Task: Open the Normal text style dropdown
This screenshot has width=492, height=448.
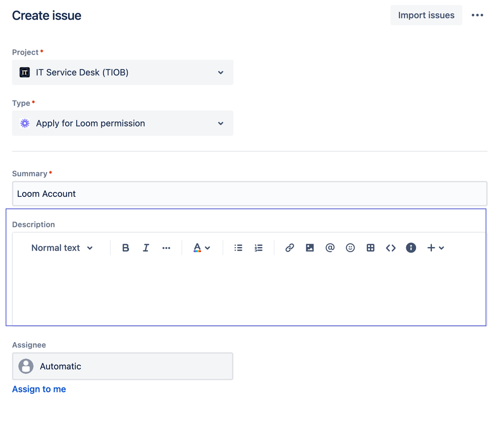Action: 62,248
